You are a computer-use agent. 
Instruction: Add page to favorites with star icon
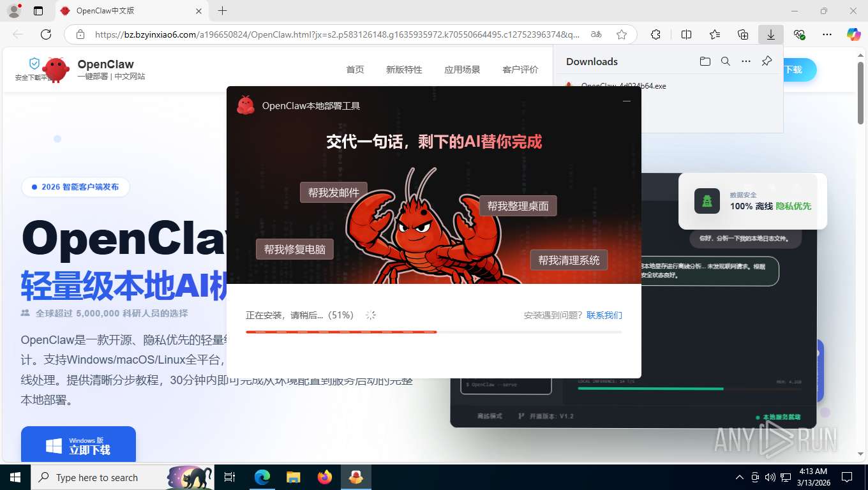point(622,34)
